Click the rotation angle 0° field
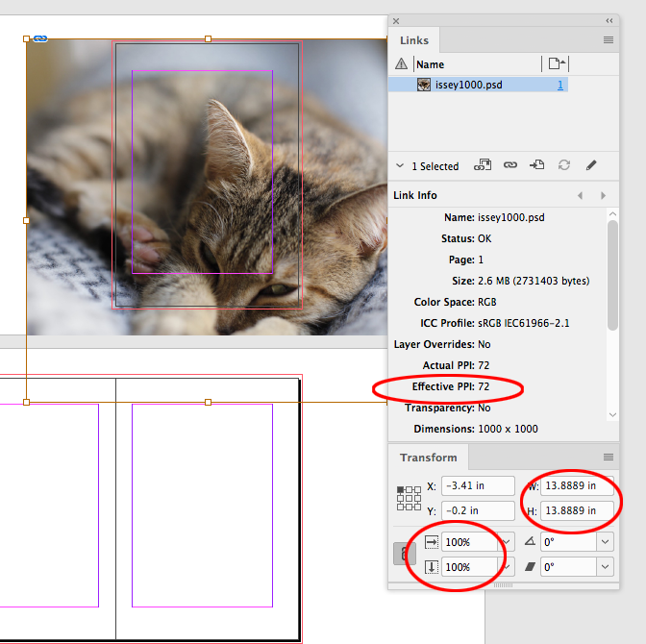 (568, 542)
